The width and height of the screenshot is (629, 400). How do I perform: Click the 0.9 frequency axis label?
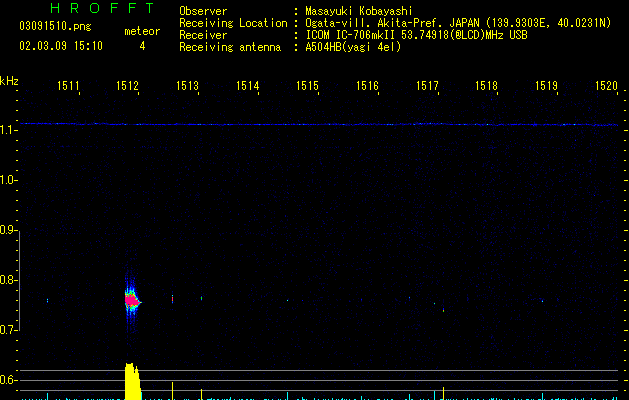coord(8,230)
